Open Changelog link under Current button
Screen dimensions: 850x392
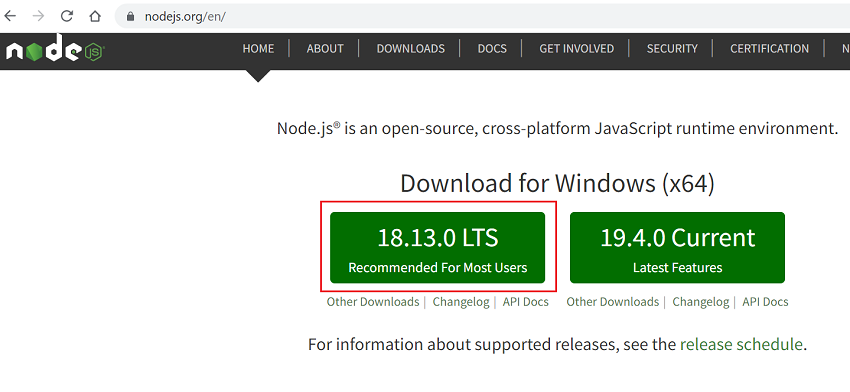tap(700, 302)
